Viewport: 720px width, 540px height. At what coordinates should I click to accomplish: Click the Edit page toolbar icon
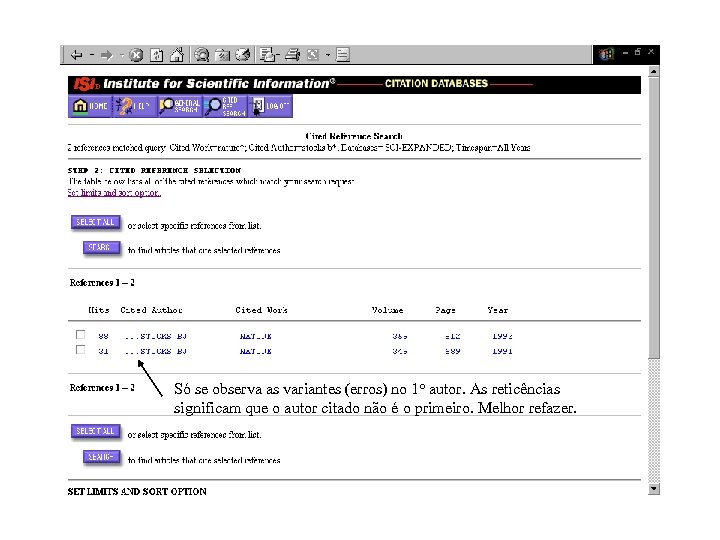[x=313, y=55]
